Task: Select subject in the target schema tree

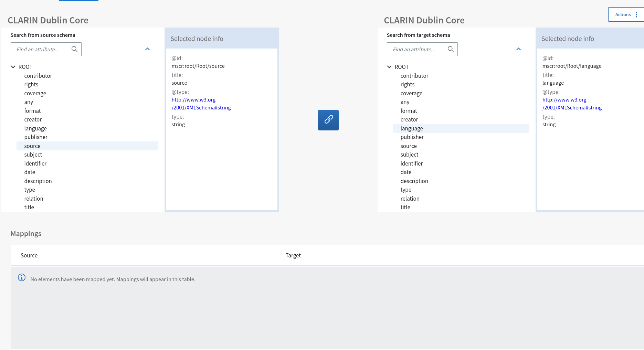Action: [x=409, y=155]
